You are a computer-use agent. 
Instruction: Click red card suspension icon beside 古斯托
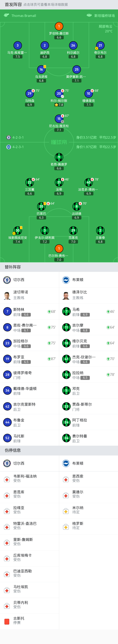coord(7,621)
